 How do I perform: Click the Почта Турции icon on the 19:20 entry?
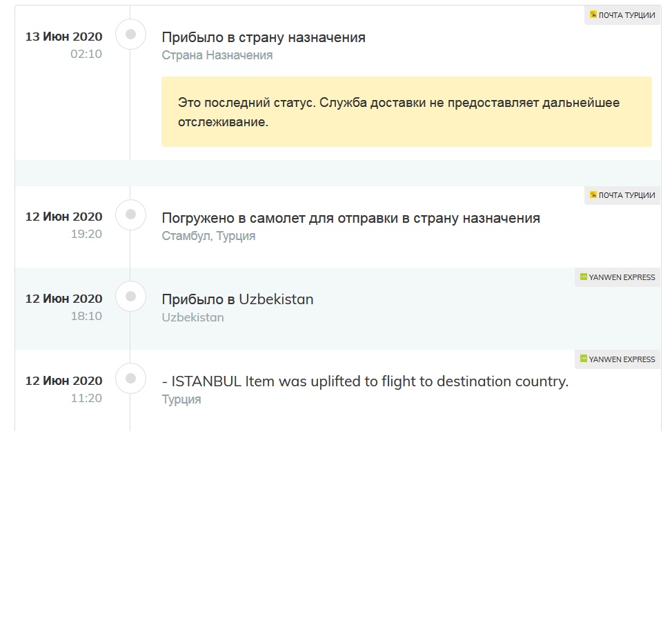pos(593,195)
